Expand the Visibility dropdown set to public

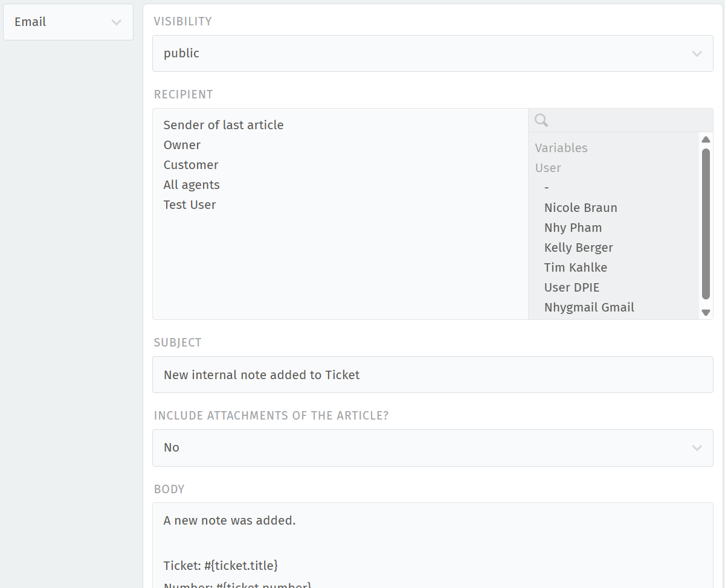coord(433,54)
